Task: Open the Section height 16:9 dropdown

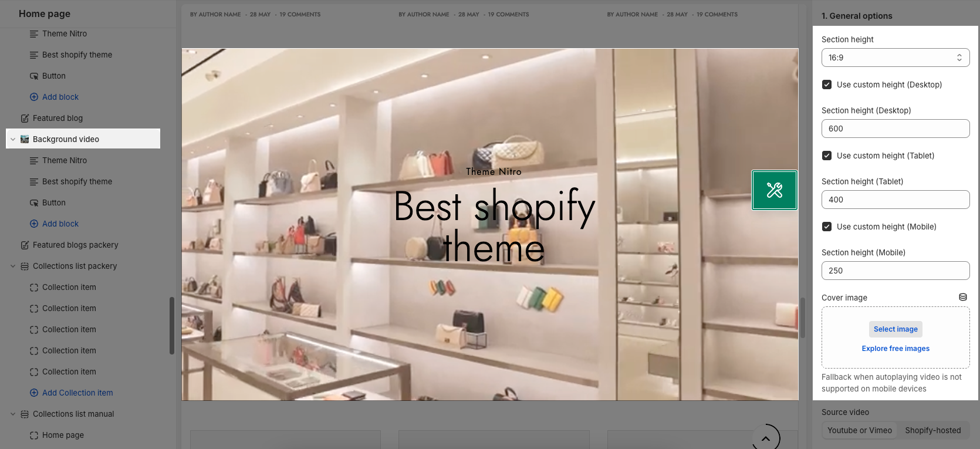Action: point(895,58)
